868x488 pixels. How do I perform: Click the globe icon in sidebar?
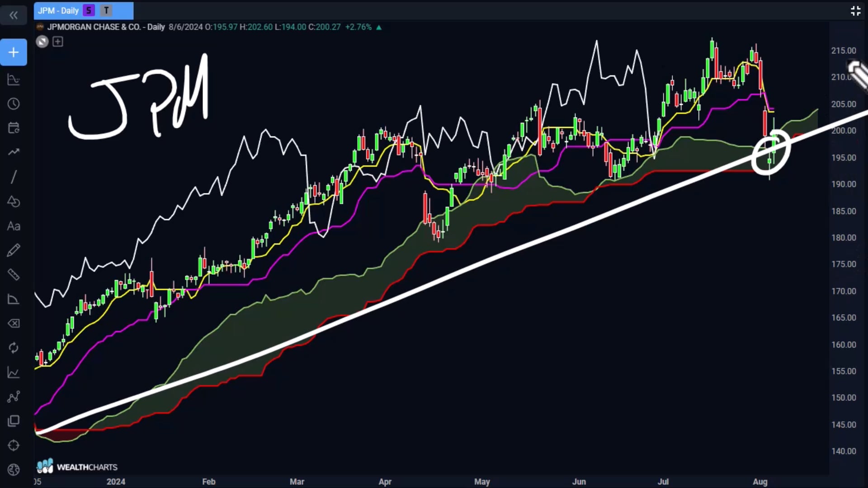[14, 470]
